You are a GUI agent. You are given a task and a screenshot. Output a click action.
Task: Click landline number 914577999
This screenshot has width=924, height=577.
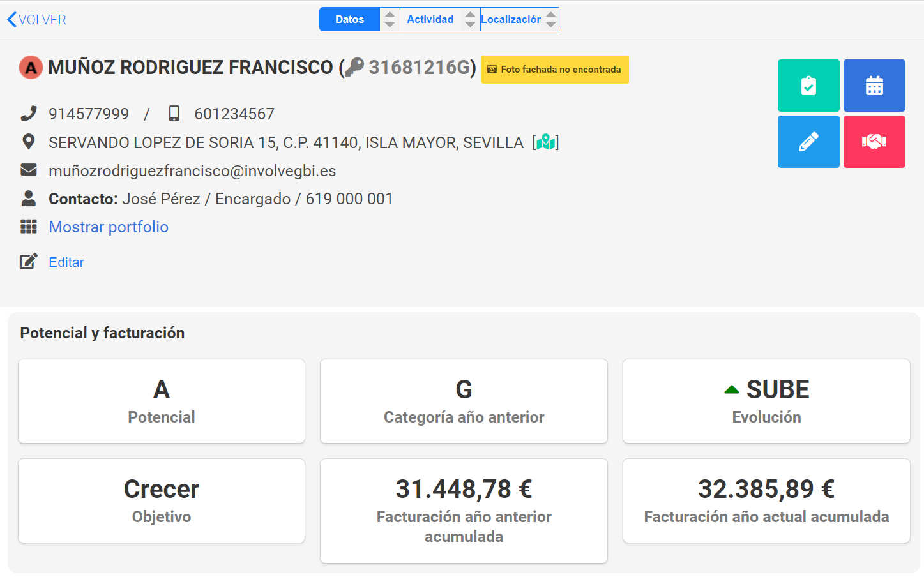89,114
